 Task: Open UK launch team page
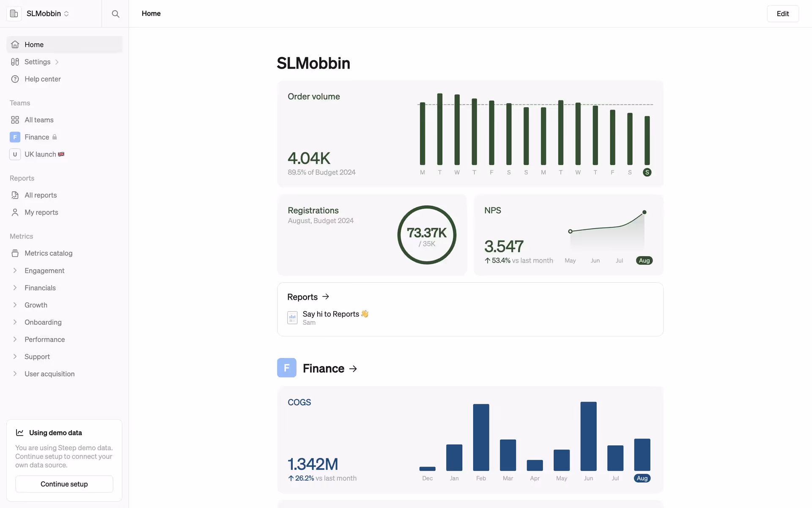tap(40, 155)
